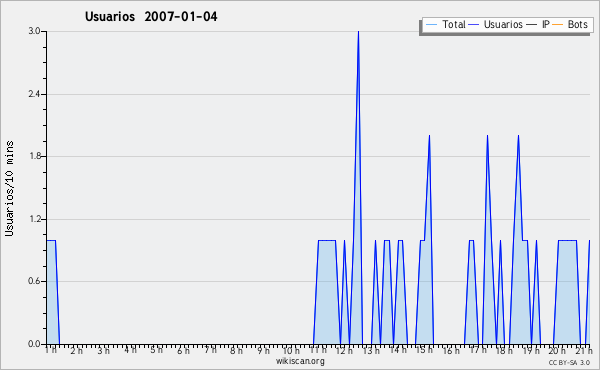Viewport: 600px width, 370px height.
Task: Click the '3 h' x-axis label
Action: click(103, 350)
